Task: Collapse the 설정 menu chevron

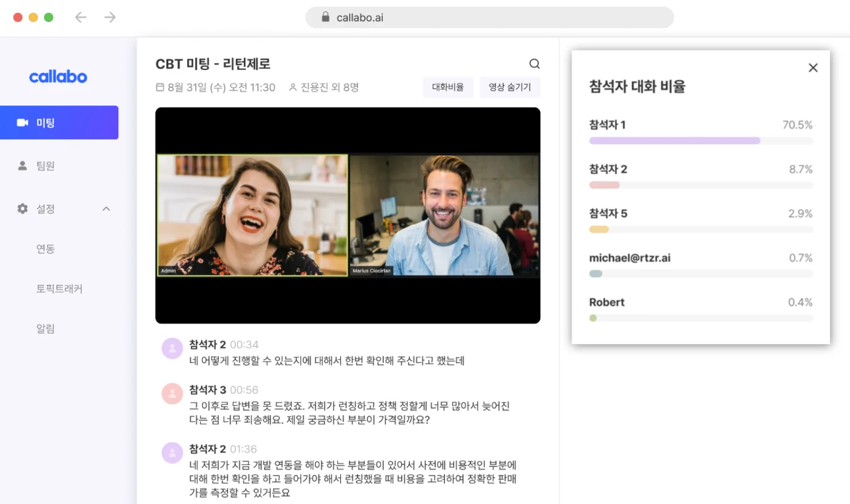Action: pos(106,209)
